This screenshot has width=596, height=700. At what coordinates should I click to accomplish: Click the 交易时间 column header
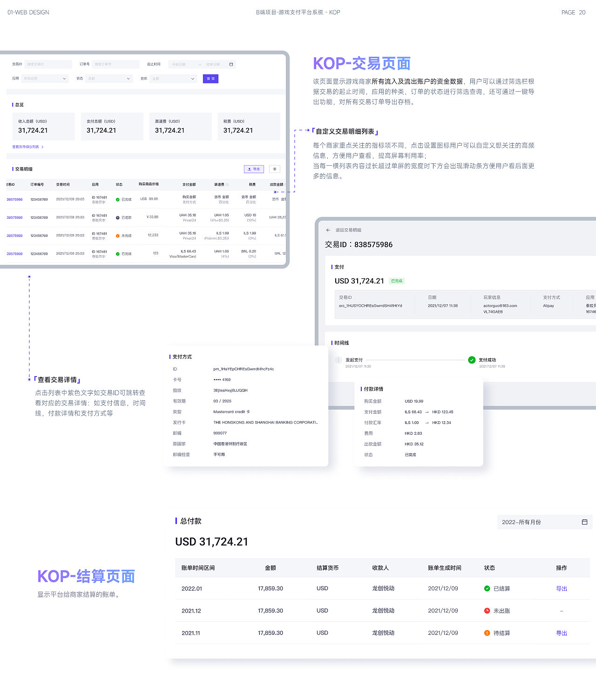[x=63, y=185]
